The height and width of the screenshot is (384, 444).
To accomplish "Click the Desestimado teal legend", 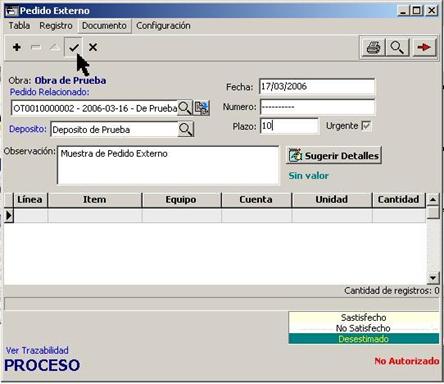I will [x=364, y=339].
